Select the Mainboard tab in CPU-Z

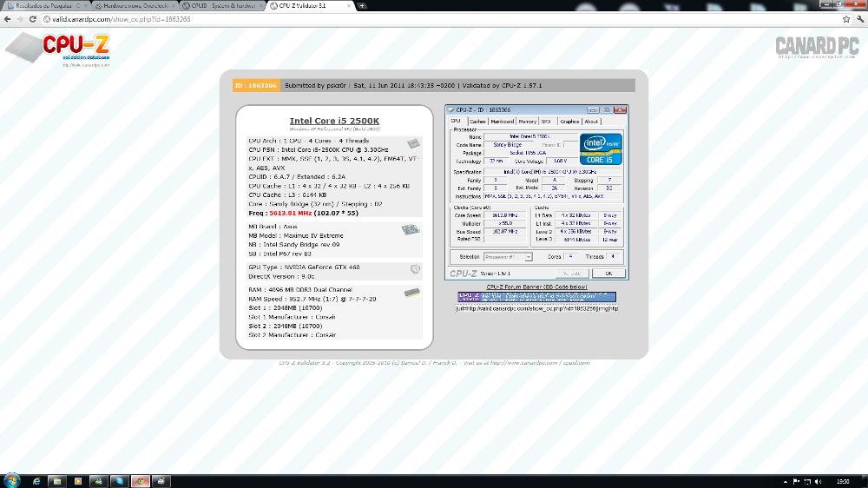point(502,122)
